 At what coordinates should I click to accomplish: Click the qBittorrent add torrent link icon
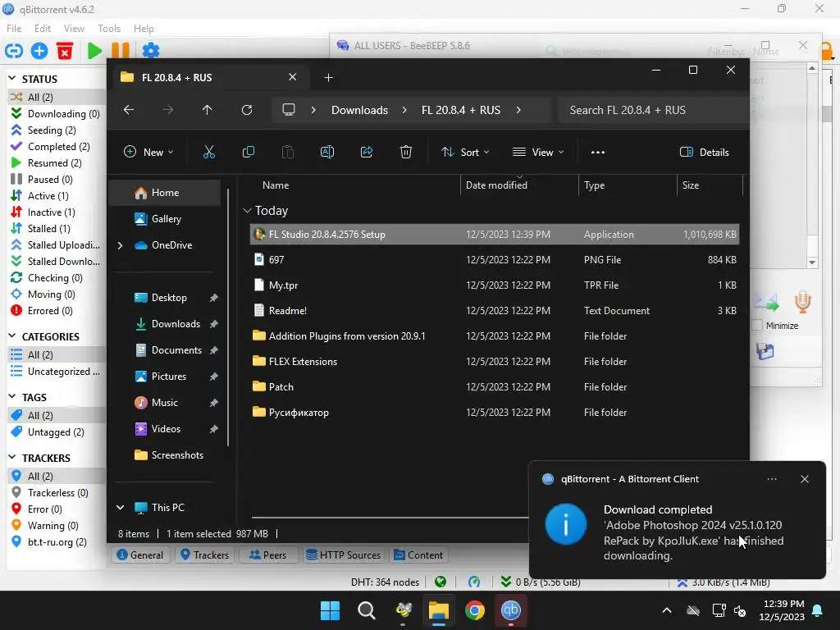tap(14, 50)
